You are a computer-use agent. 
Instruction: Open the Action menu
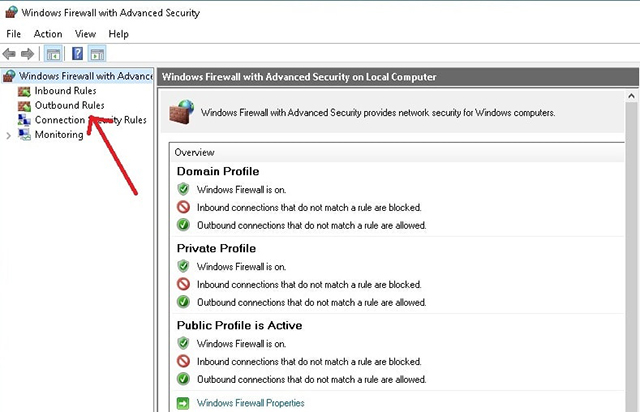48,34
